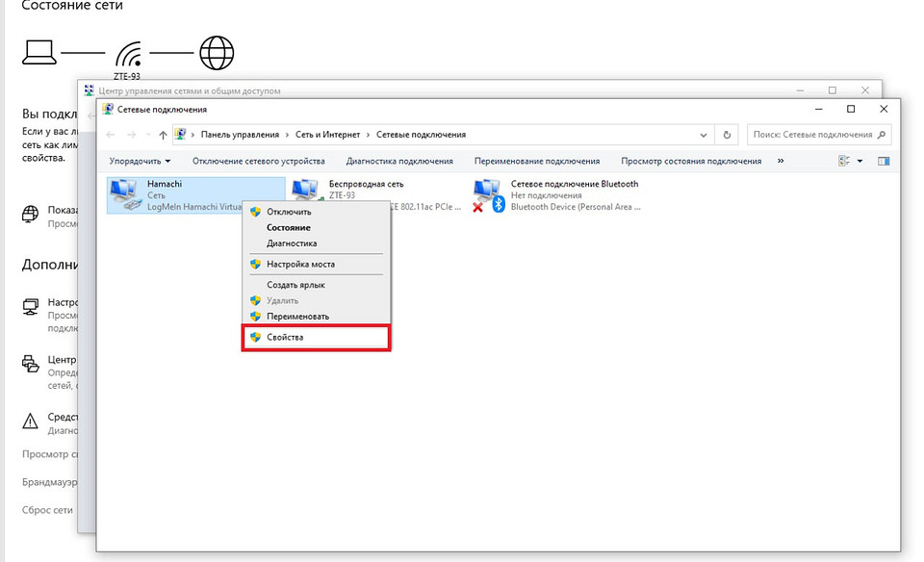Click the up arrow navigation button
The image size is (924, 562).
click(162, 136)
